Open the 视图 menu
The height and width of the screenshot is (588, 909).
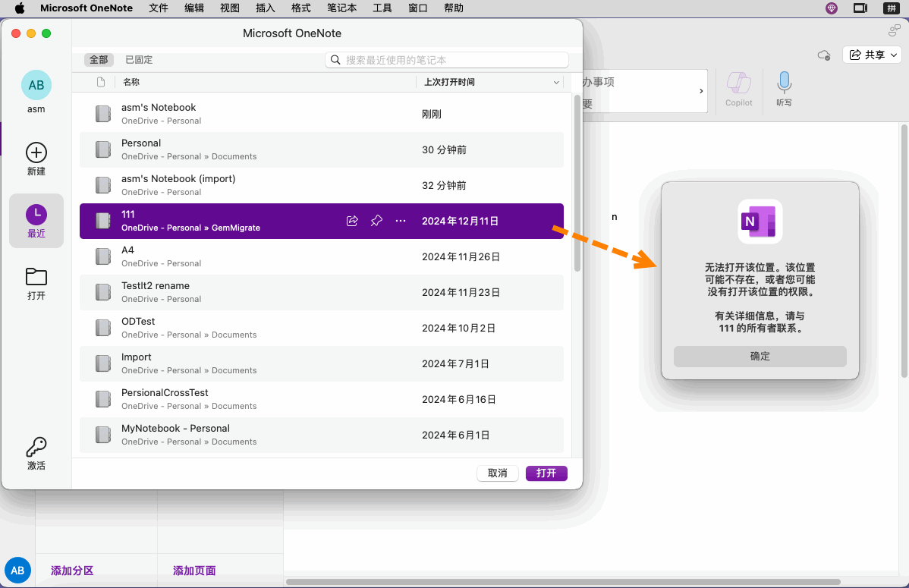click(230, 8)
